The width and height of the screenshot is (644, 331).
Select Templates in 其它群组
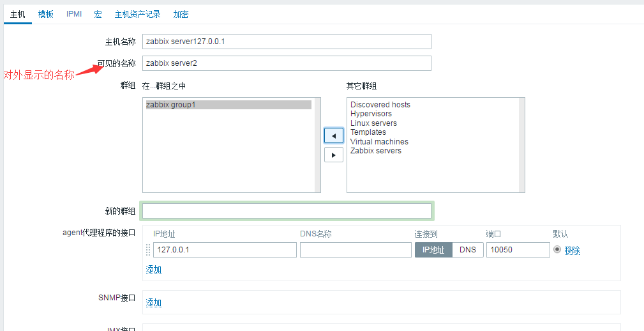click(368, 132)
